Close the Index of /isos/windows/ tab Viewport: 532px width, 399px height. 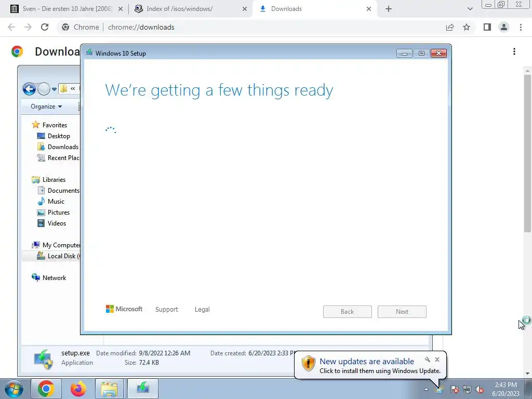point(245,9)
